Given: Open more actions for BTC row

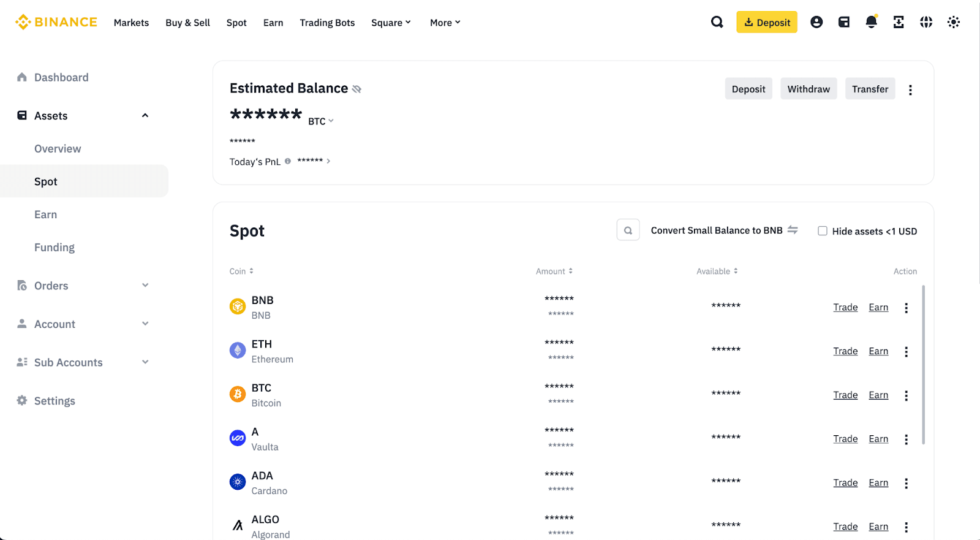Looking at the screenshot, I should coord(906,395).
